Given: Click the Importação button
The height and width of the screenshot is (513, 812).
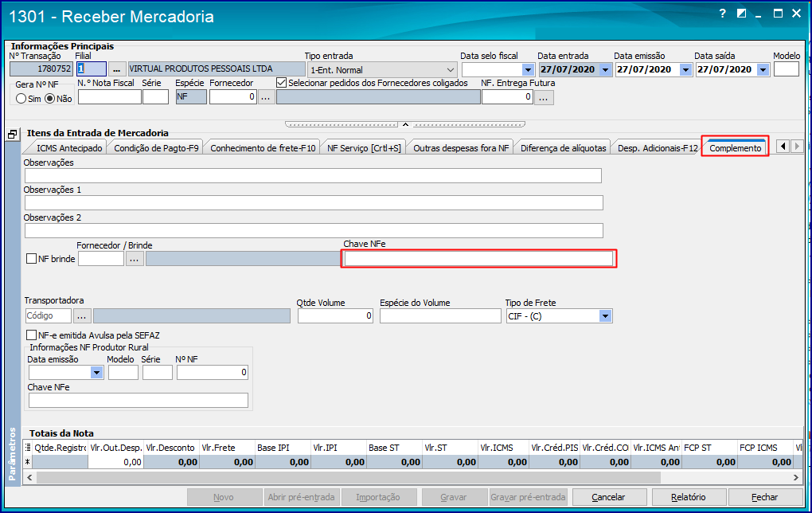Looking at the screenshot, I should [378, 497].
